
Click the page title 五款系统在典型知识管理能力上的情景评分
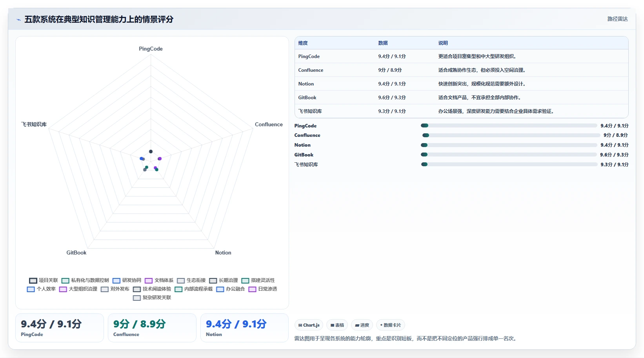(99, 20)
